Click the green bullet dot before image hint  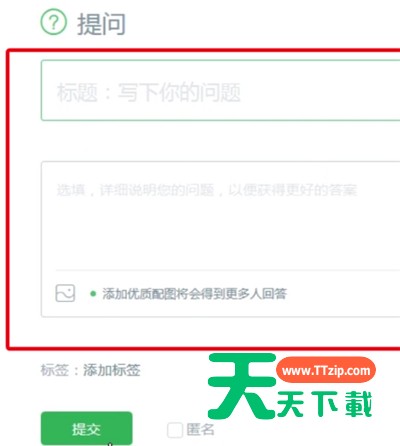93,294
